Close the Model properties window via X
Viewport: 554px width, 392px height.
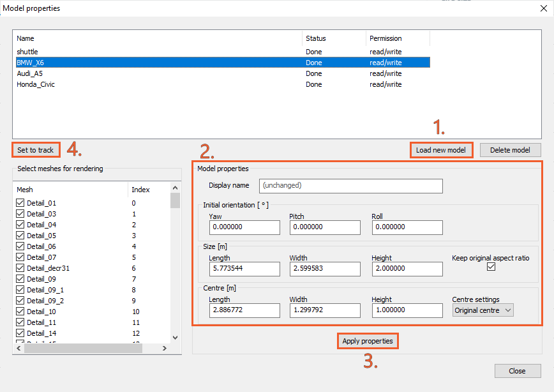coord(544,8)
